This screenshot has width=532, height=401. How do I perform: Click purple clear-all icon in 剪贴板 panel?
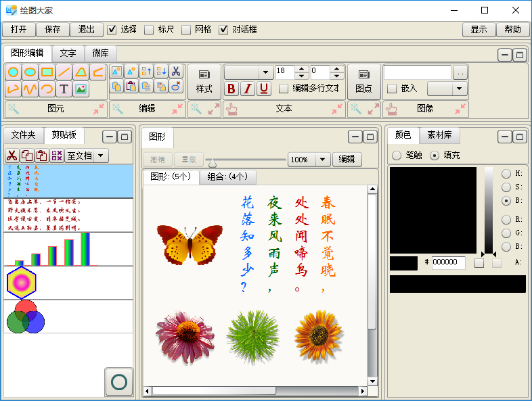[57, 156]
